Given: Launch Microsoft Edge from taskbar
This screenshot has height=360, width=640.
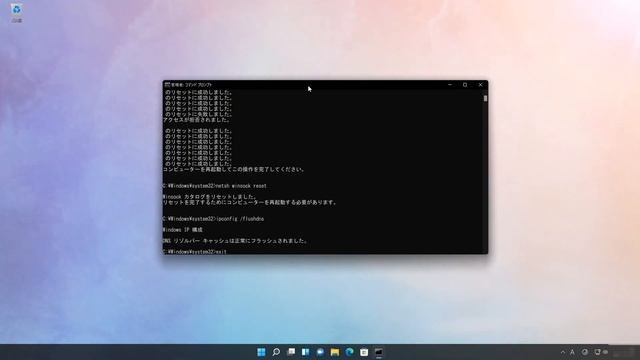Looking at the screenshot, I should click(x=349, y=352).
